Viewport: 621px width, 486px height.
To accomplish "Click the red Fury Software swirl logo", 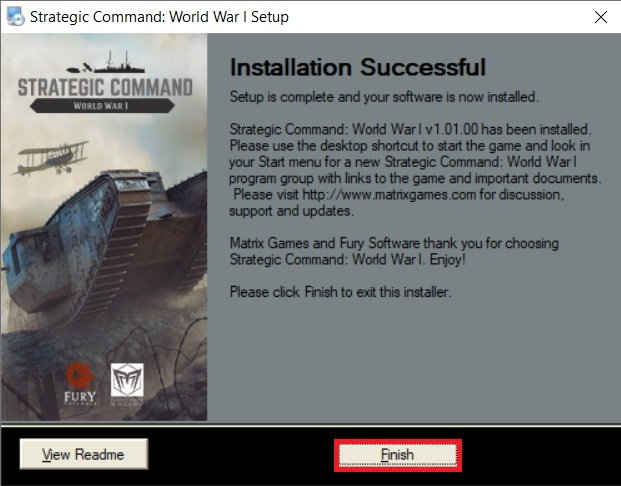I will pyautogui.click(x=80, y=374).
